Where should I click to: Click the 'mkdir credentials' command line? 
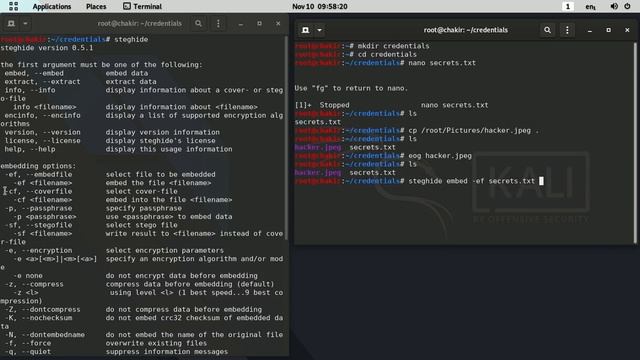click(x=393, y=46)
